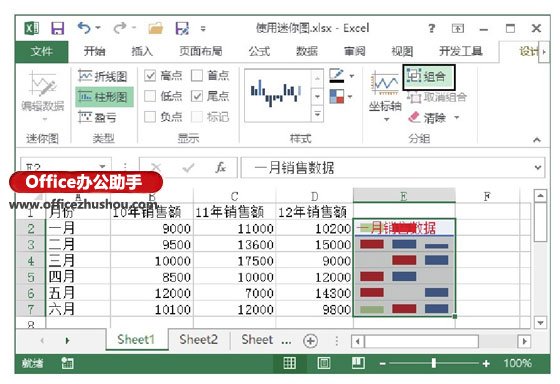Switch to the Data tab
560x384 pixels.
click(307, 51)
